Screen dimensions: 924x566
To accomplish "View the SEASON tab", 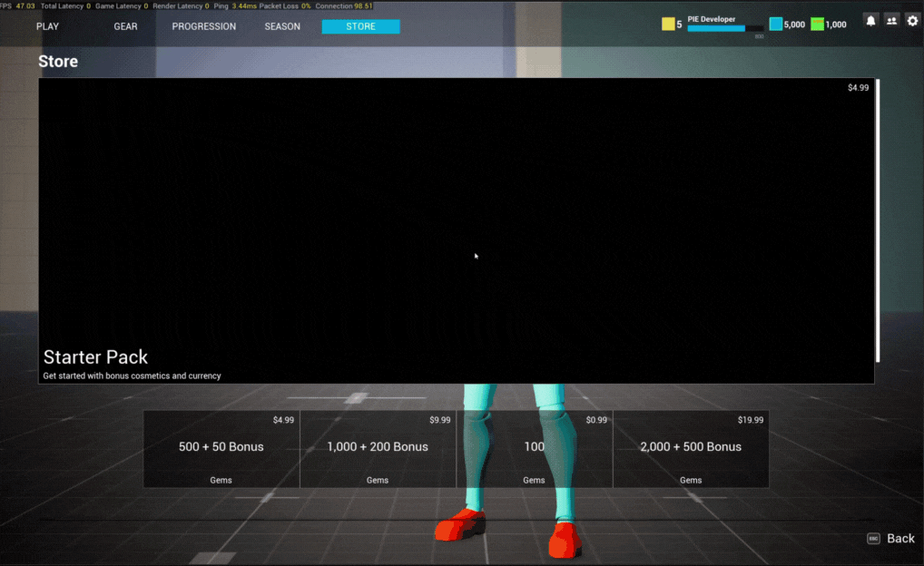I will pos(281,26).
